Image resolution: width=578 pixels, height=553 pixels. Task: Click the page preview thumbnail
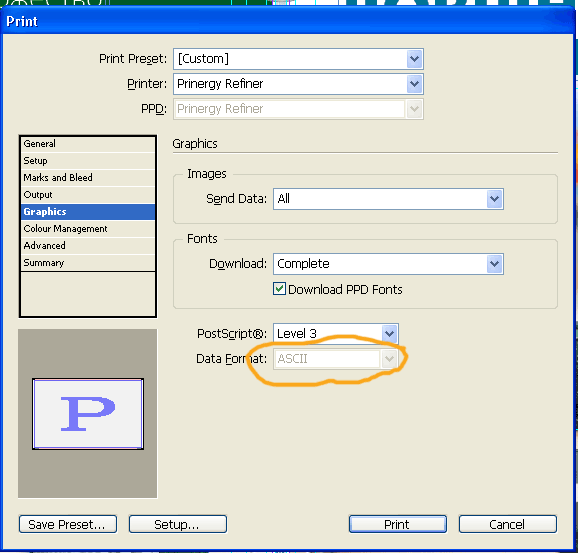(88, 414)
